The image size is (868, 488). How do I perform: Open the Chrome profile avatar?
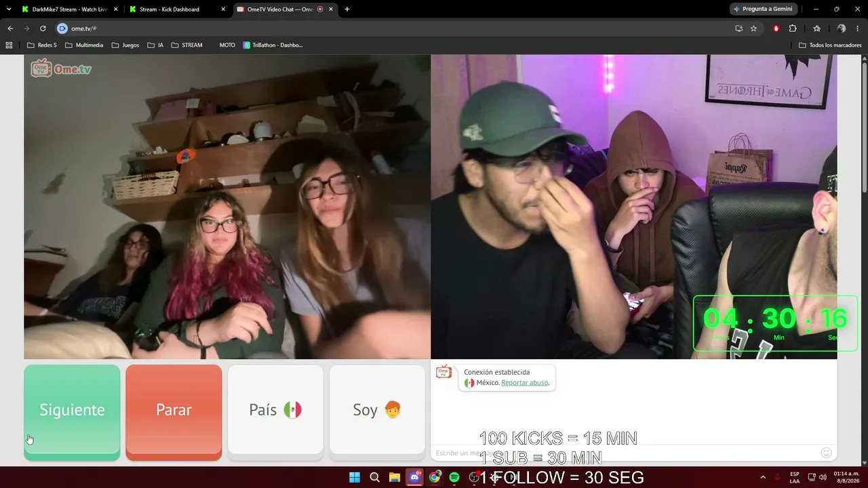842,28
